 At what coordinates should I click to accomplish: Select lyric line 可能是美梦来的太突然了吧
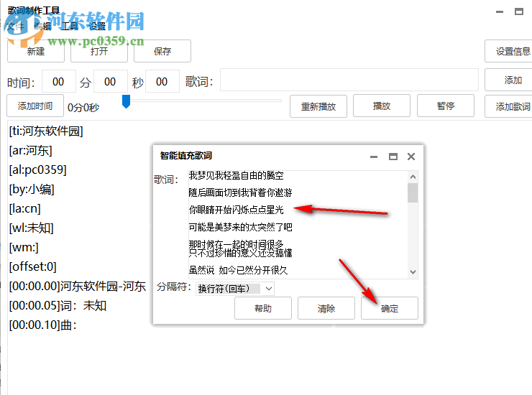coord(240,227)
